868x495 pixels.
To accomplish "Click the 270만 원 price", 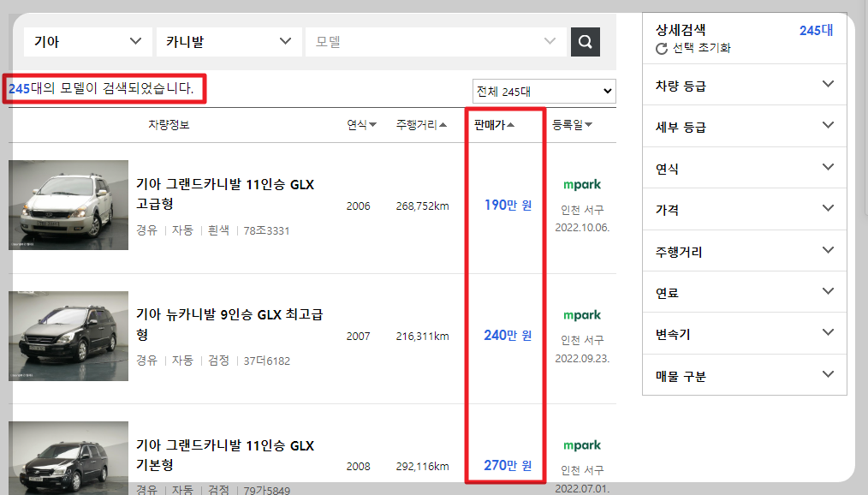I will 508,466.
